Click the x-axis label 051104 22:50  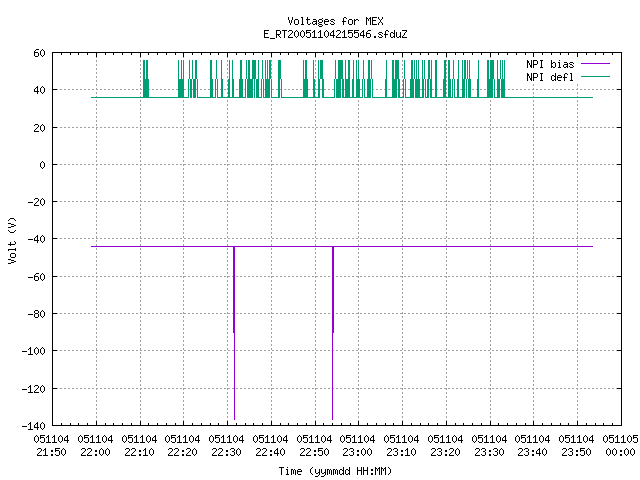[x=314, y=446]
